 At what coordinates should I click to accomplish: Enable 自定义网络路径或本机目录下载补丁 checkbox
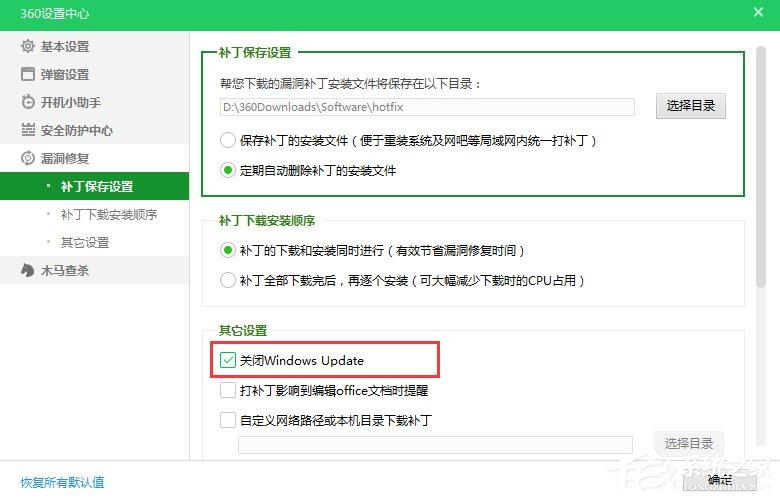point(228,420)
